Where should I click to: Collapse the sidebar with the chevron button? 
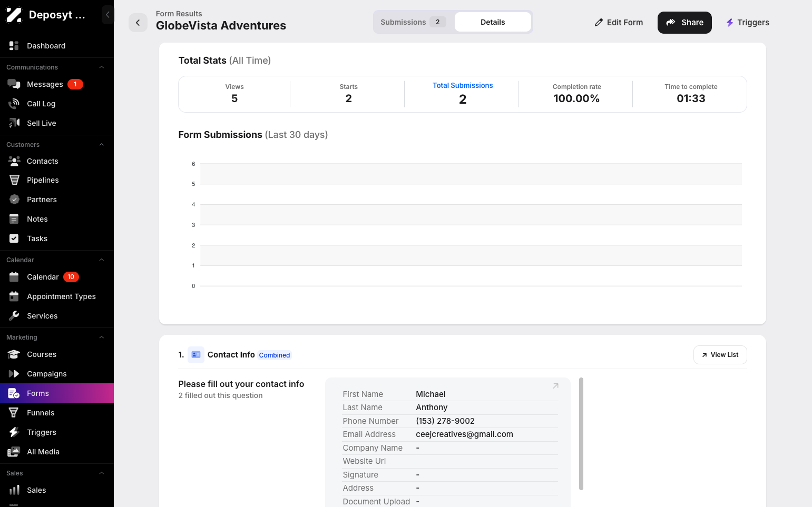(107, 15)
